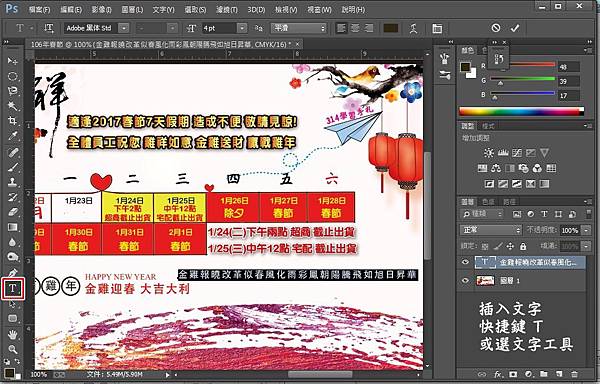Image resolution: width=600 pixels, height=384 pixels.
Task: Toggle pixel layer filter
Action: [x=517, y=214]
